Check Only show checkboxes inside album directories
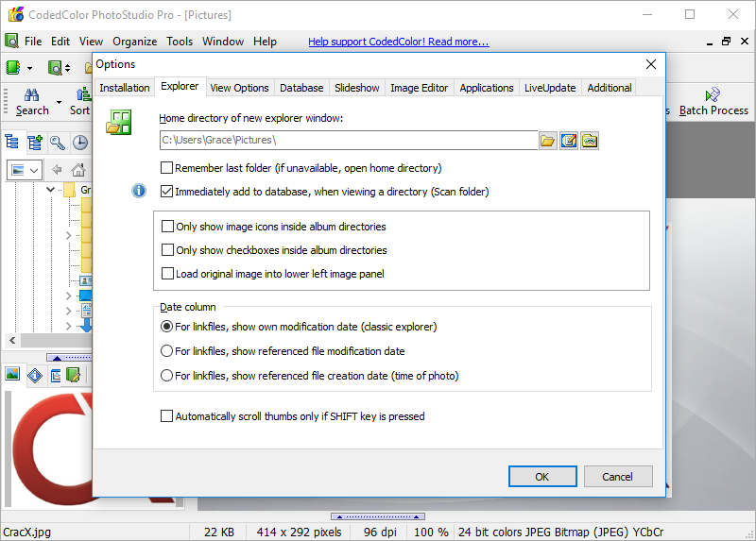 click(x=167, y=250)
